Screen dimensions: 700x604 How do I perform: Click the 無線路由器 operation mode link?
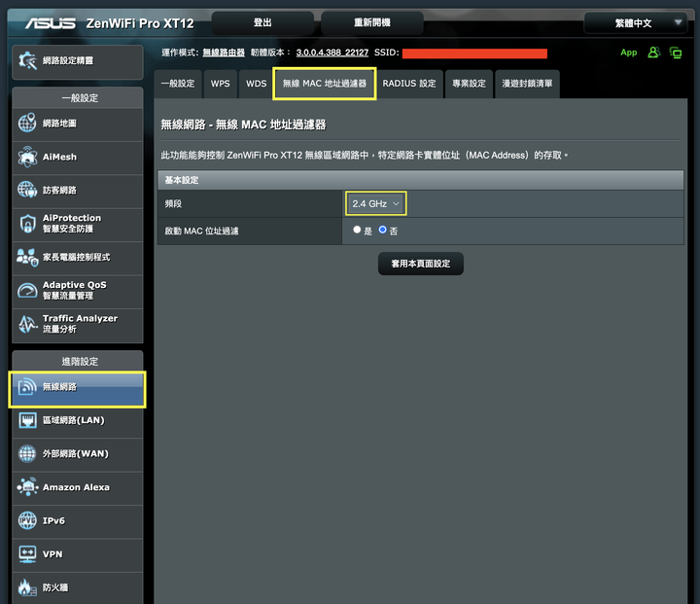[x=224, y=53]
